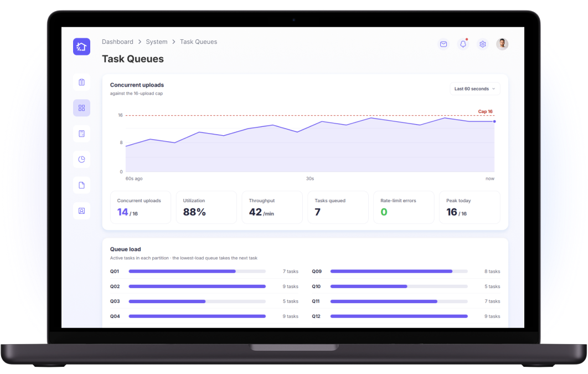
Task: Click the Q10 queue load bar
Action: tap(399, 286)
